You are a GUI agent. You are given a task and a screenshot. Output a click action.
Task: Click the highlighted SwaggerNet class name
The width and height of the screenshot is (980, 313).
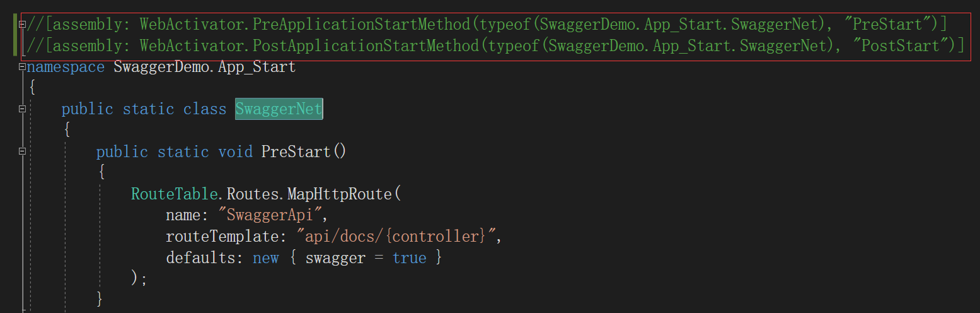click(279, 109)
